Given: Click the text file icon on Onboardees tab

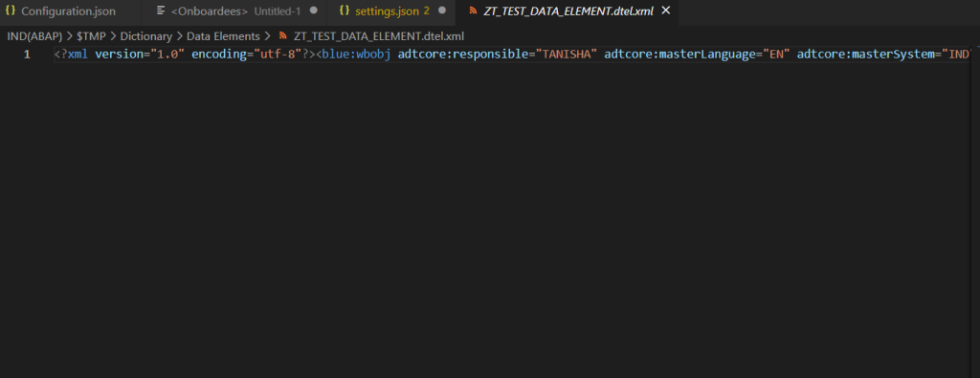Looking at the screenshot, I should point(161,11).
